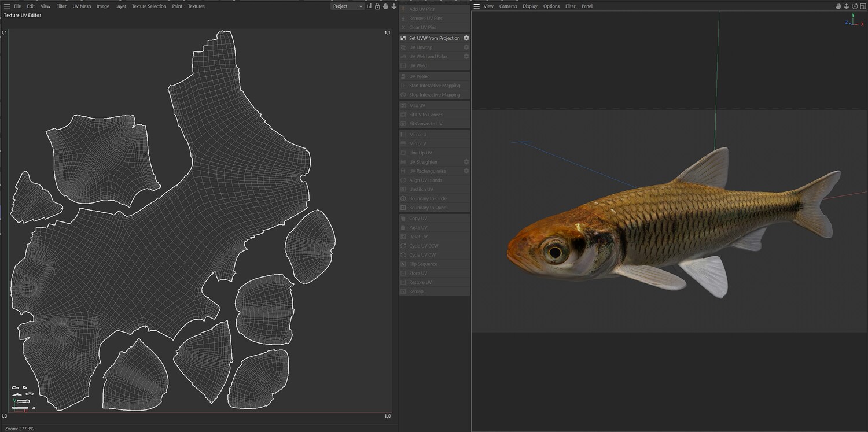Select the viewport pan hand icon

[838, 6]
